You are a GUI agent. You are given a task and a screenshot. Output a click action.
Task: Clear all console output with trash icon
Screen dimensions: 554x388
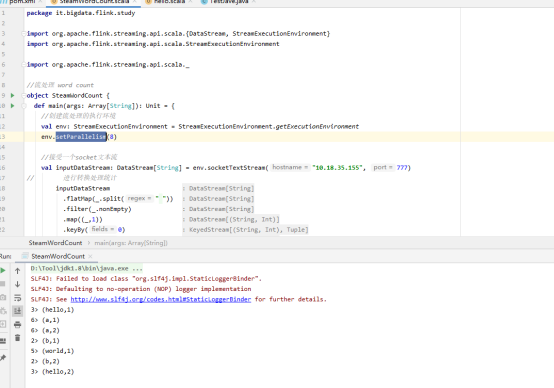tap(17, 338)
